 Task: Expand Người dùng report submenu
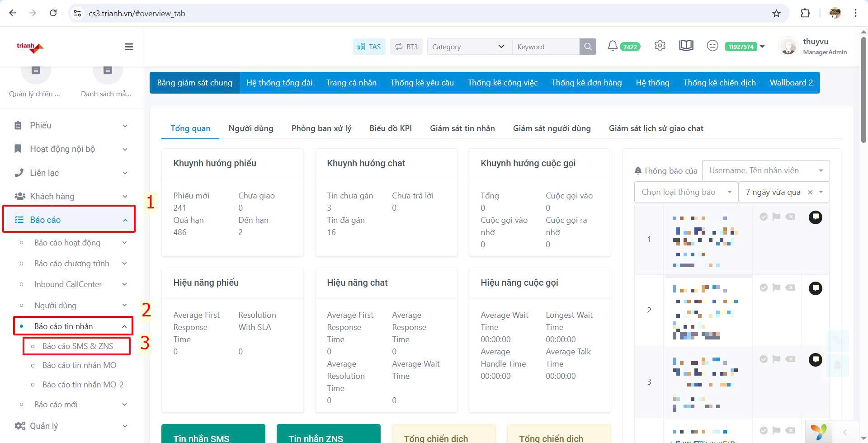pyautogui.click(x=74, y=306)
